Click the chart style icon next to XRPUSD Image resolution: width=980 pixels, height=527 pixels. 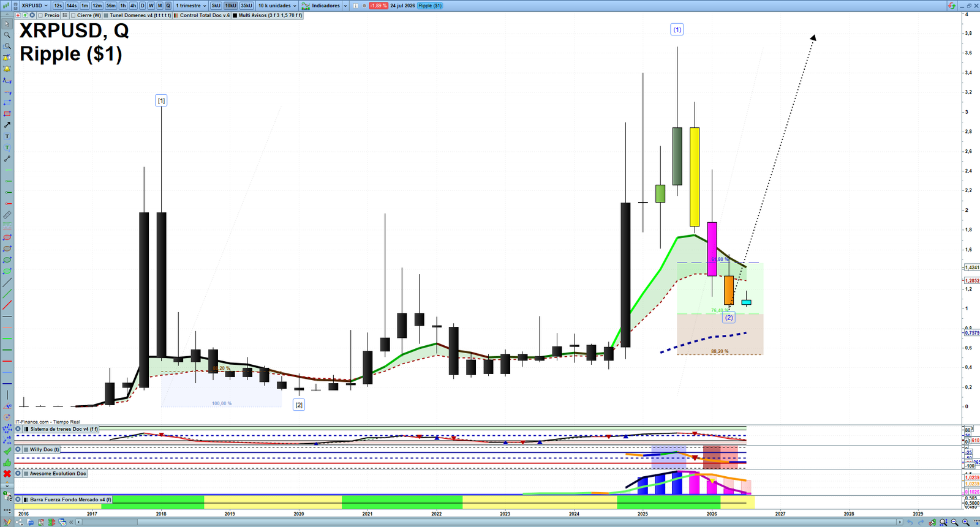[x=6, y=6]
